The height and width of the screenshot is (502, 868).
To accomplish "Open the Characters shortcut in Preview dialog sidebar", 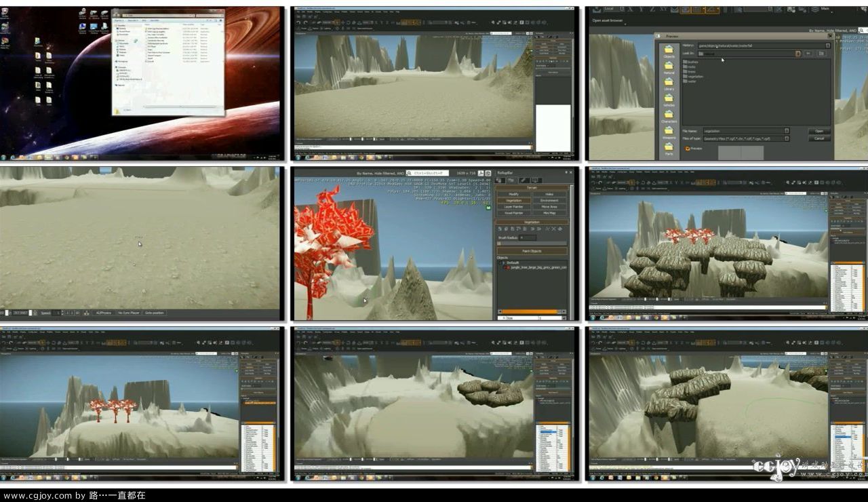I will pyautogui.click(x=669, y=116).
